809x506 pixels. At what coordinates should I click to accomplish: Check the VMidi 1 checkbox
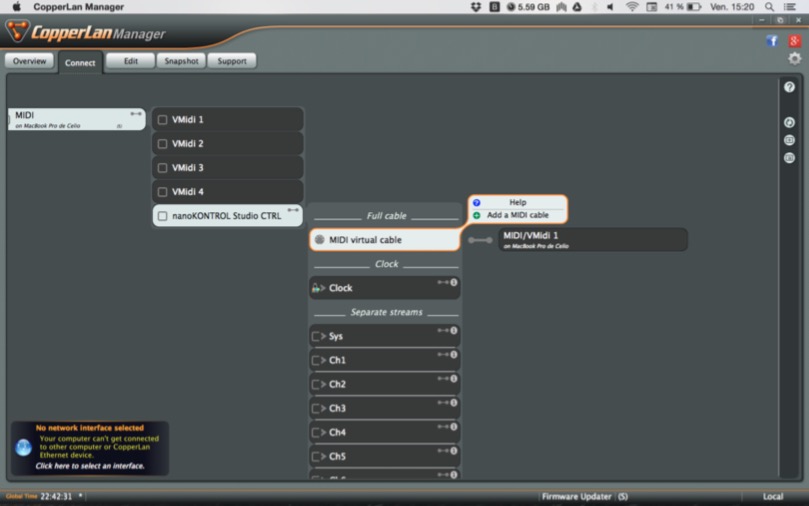coord(163,120)
